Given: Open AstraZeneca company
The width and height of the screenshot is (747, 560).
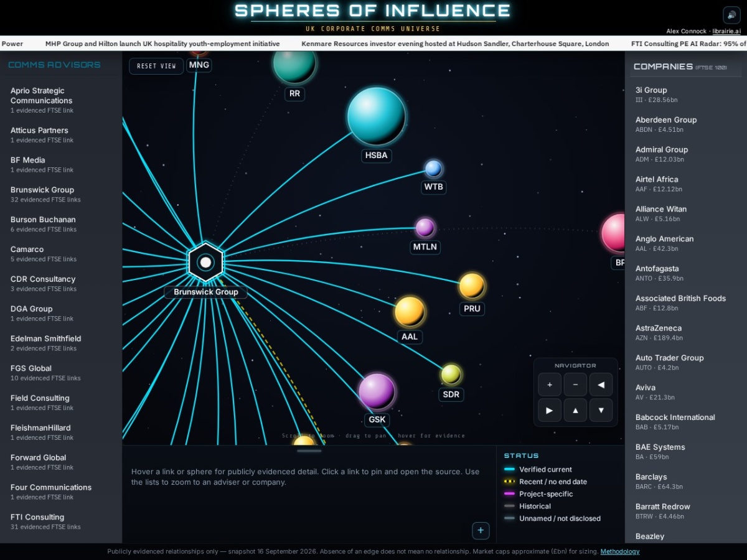Looking at the screenshot, I should (686, 333).
